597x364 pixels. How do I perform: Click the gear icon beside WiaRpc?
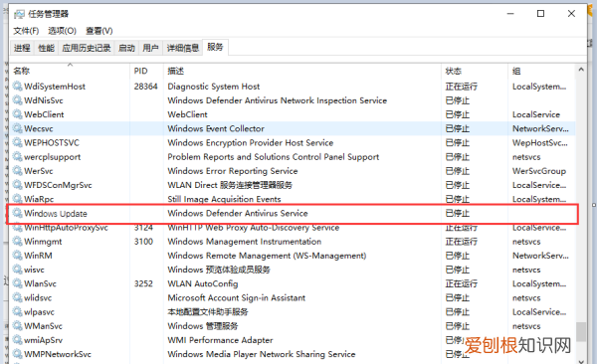point(18,199)
